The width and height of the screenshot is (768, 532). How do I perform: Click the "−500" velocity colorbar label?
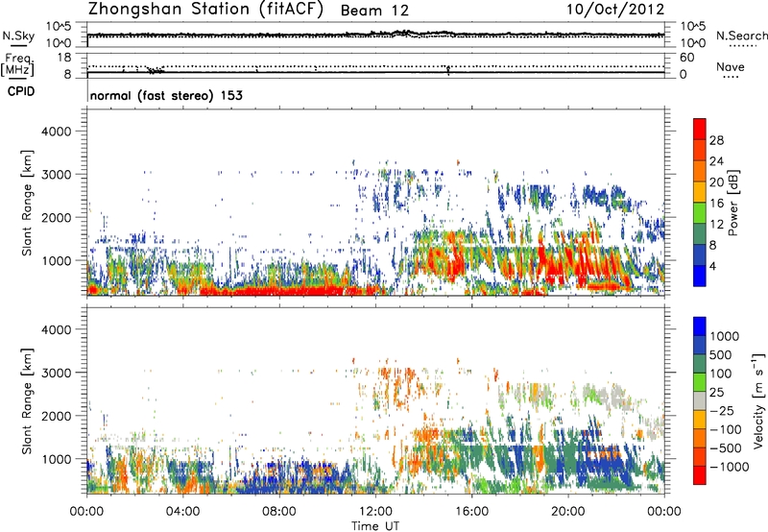(728, 447)
